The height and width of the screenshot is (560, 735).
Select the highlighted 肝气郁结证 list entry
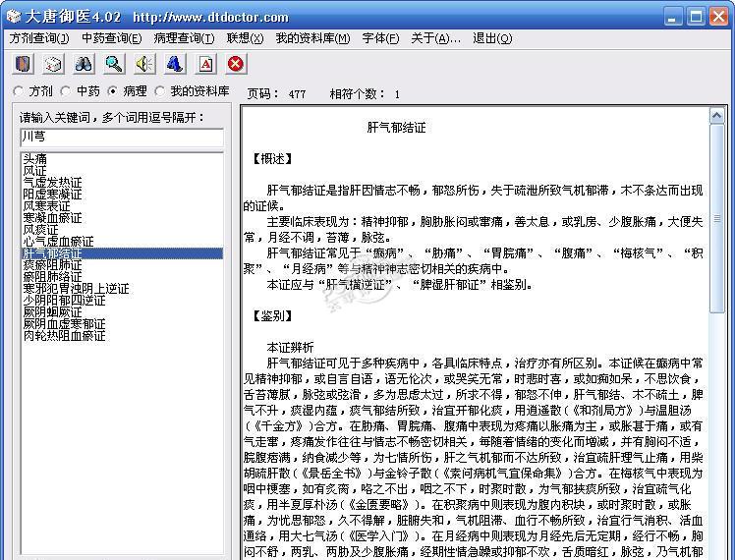coord(123,253)
